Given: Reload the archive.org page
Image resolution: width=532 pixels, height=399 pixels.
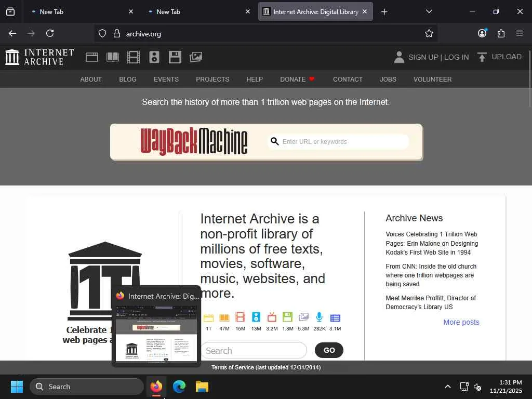Looking at the screenshot, I should click(x=50, y=33).
